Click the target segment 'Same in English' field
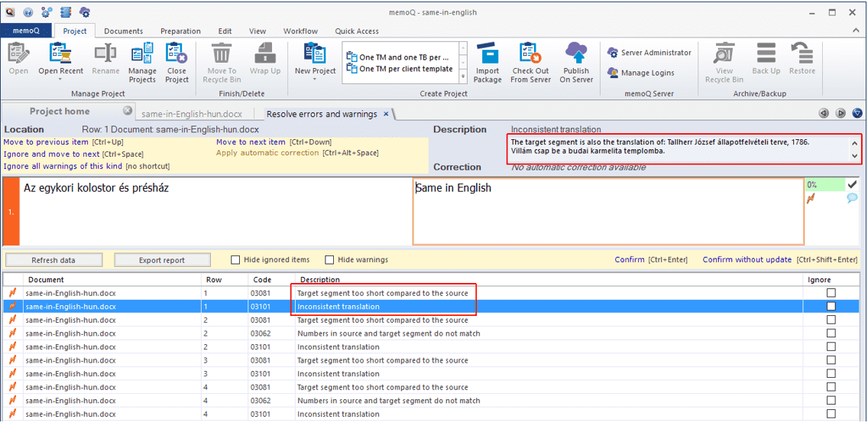868x426 pixels. point(607,211)
